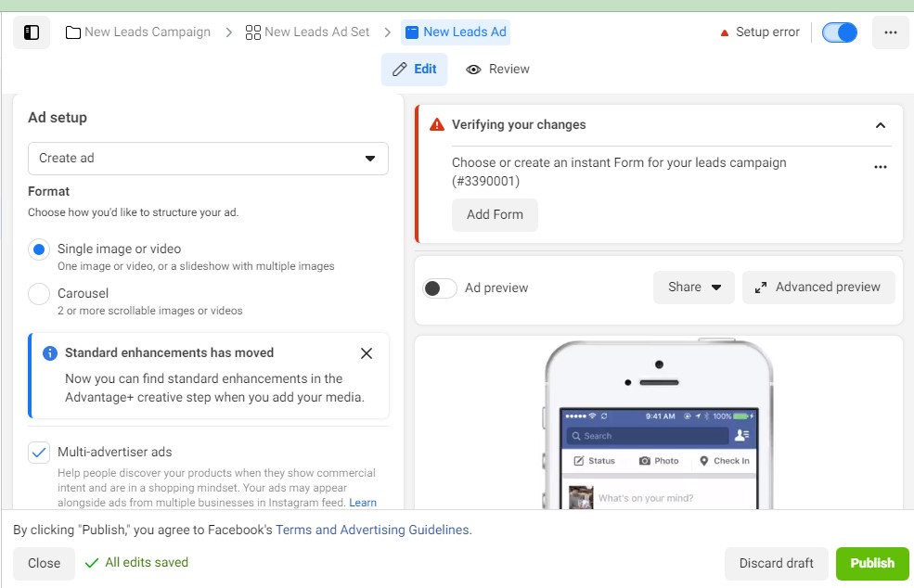This screenshot has height=588, width=914.
Task: Click Terms and Advertising Guidelines link
Action: [372, 530]
